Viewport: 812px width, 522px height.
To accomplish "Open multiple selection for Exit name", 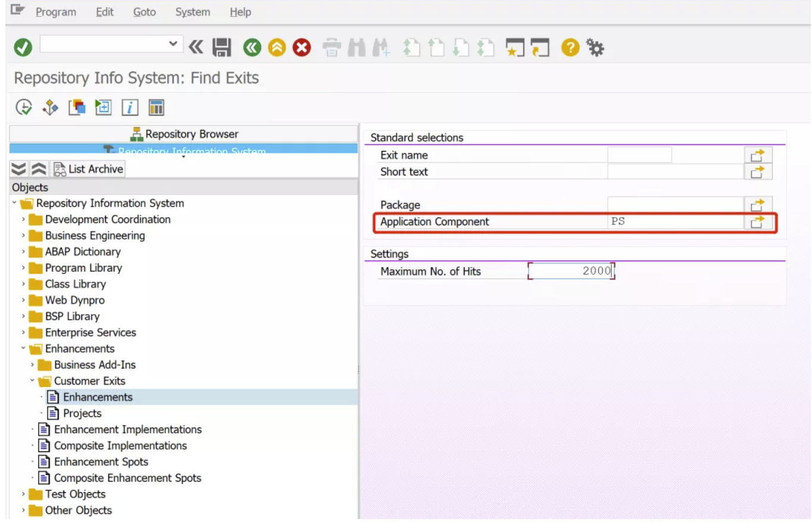I will pos(758,155).
